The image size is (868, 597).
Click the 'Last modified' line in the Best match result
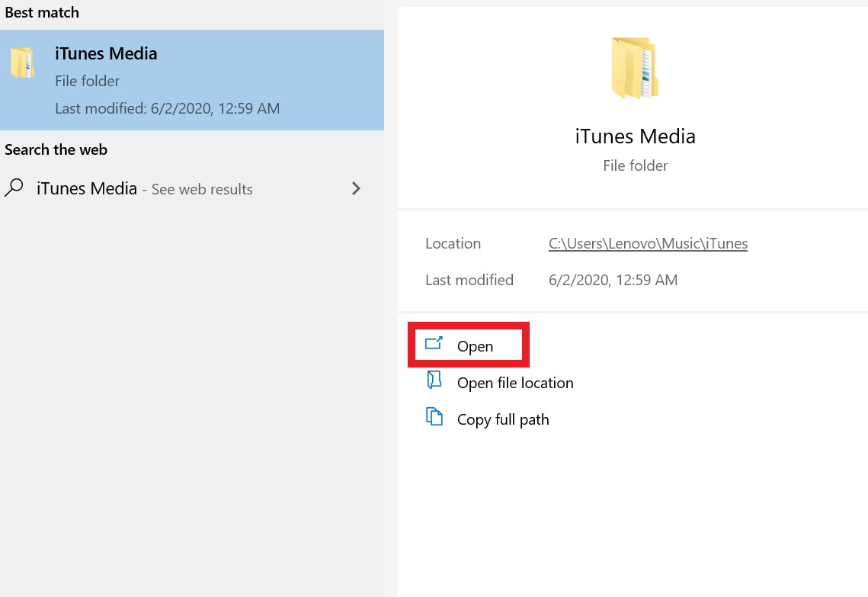(x=167, y=108)
